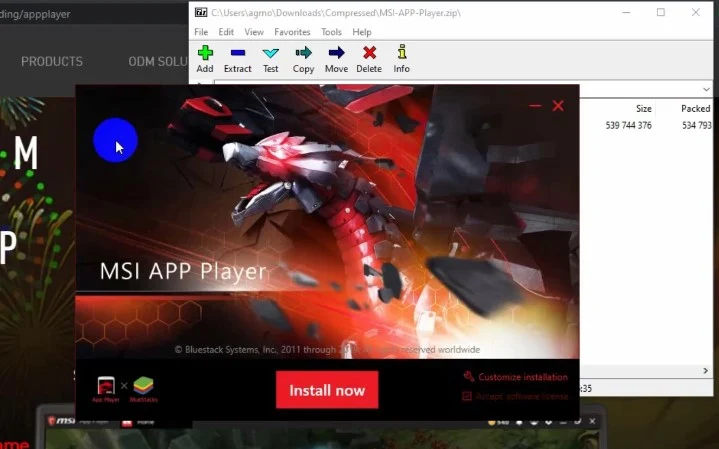Open the Help menu in 7-Zip

pyautogui.click(x=362, y=32)
